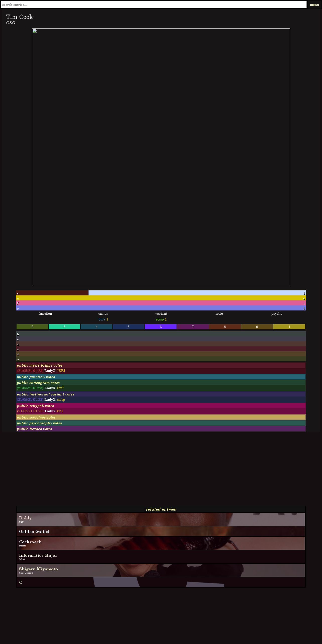The image size is (322, 644).
Task: Expand public psychosophy votes header
Action: [x=161, y=423]
